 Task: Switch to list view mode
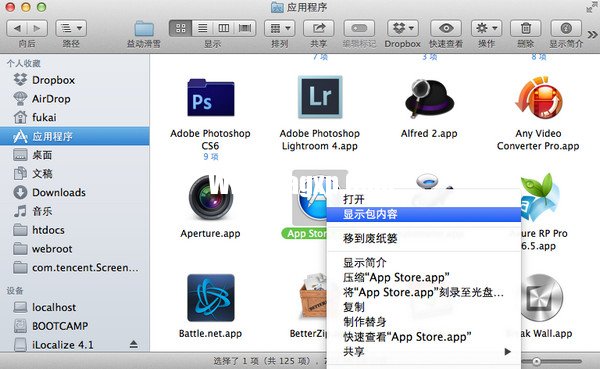point(202,28)
